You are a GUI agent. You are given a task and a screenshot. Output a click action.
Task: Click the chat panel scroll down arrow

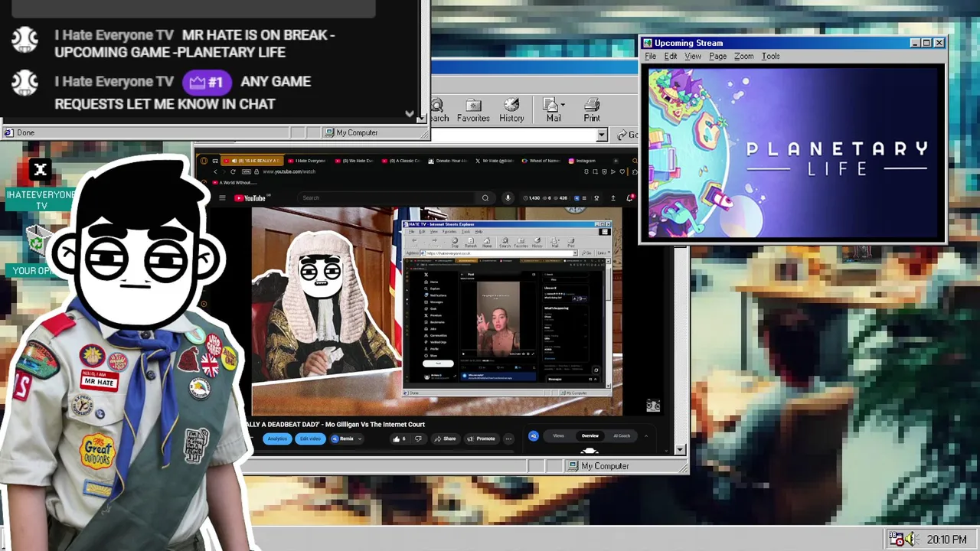tap(421, 119)
